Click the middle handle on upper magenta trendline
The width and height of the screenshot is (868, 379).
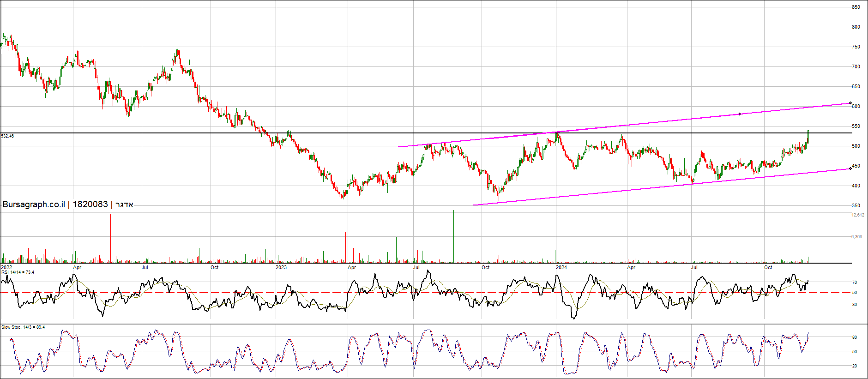[739, 114]
